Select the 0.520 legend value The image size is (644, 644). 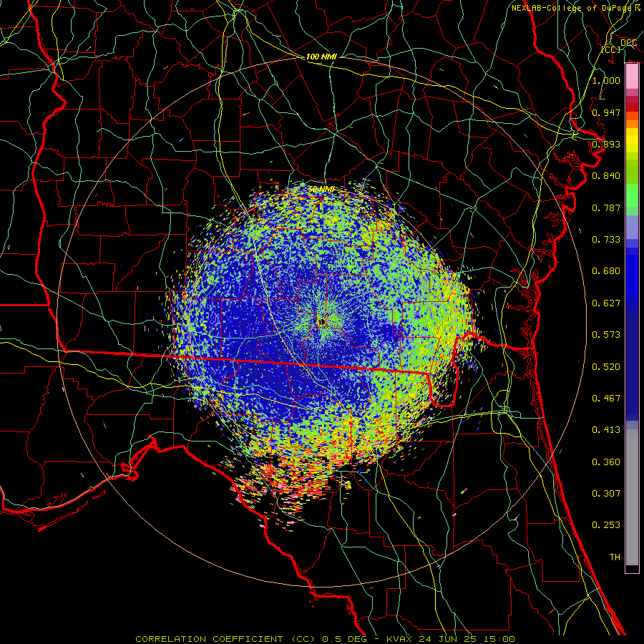[606, 367]
